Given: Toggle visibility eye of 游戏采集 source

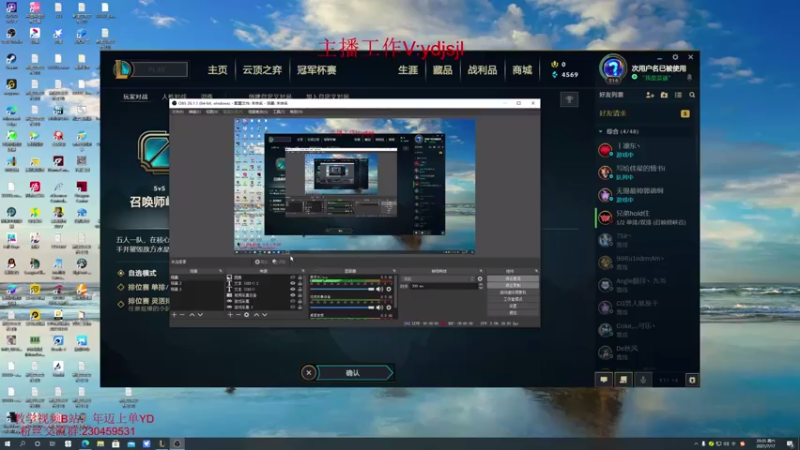Looking at the screenshot, I should coord(293,301).
